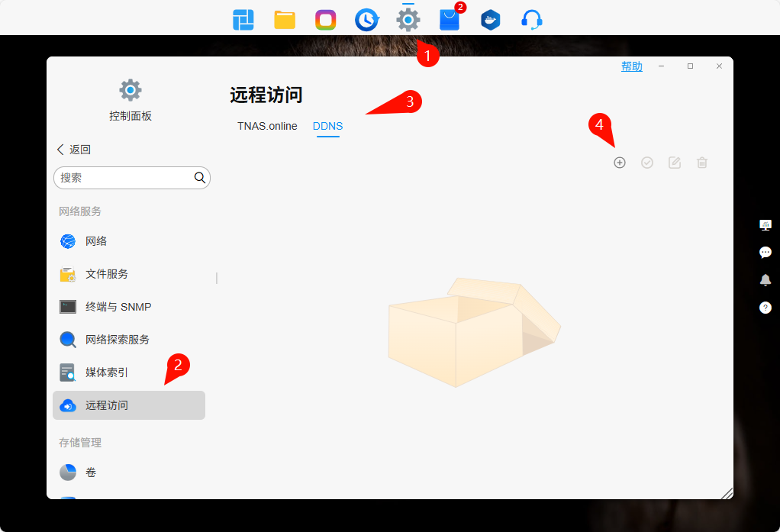780x532 pixels.
Task: Click the checkmark enable icon in toolbar
Action: click(647, 163)
